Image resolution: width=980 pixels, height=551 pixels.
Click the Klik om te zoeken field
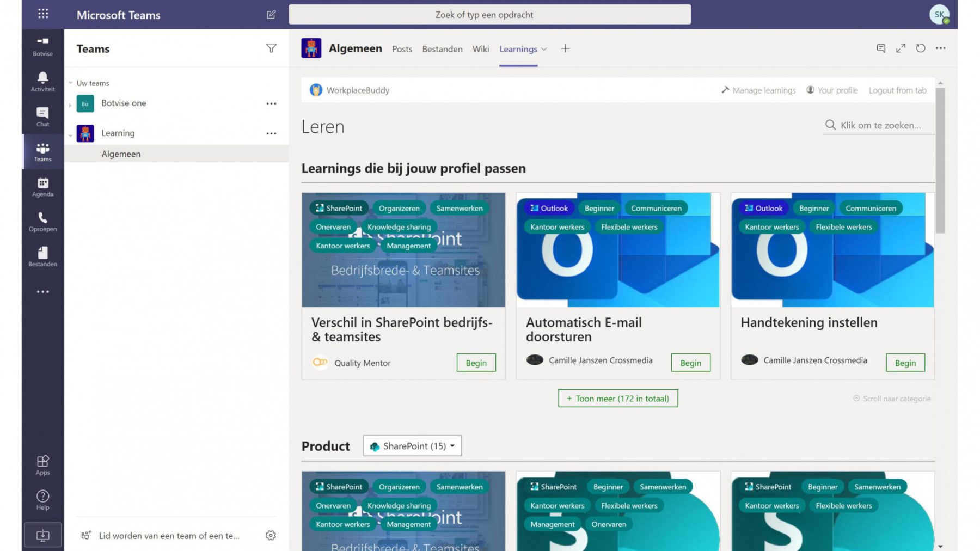(879, 125)
